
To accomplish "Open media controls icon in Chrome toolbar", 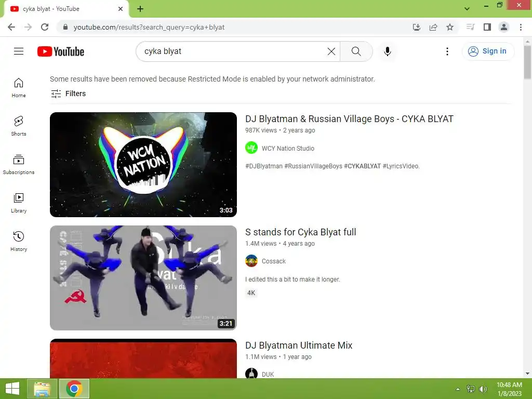I will [x=470, y=27].
